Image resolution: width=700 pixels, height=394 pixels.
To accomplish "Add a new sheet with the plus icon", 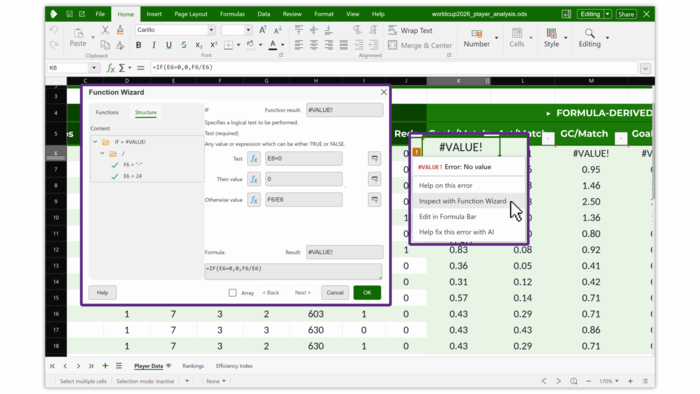I will tap(105, 366).
